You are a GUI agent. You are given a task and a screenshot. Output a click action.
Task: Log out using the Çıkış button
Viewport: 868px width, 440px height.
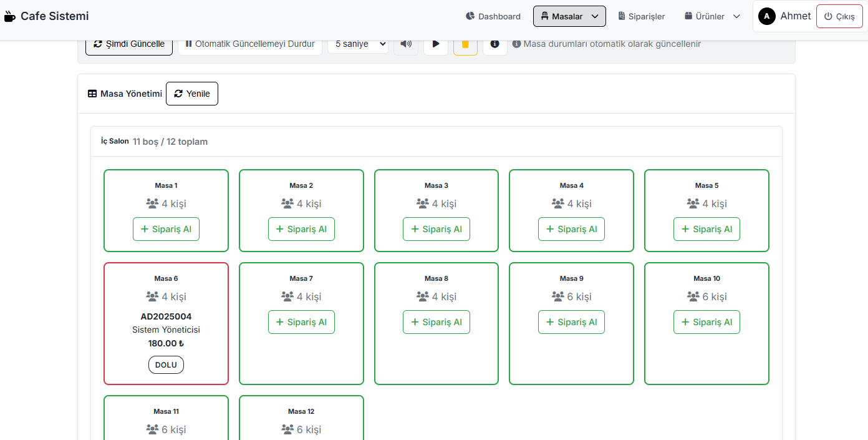pos(839,16)
